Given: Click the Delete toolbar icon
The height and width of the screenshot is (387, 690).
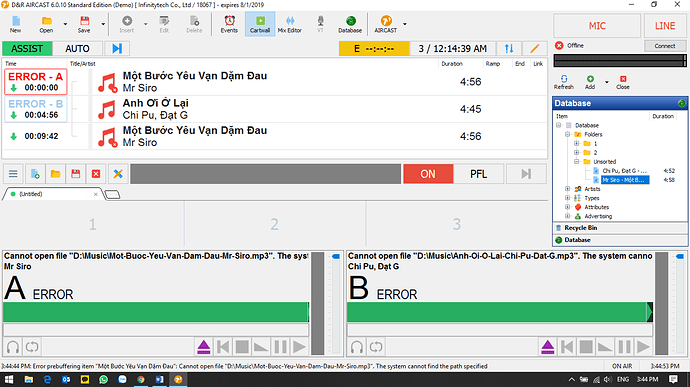Looking at the screenshot, I should click(x=194, y=24).
